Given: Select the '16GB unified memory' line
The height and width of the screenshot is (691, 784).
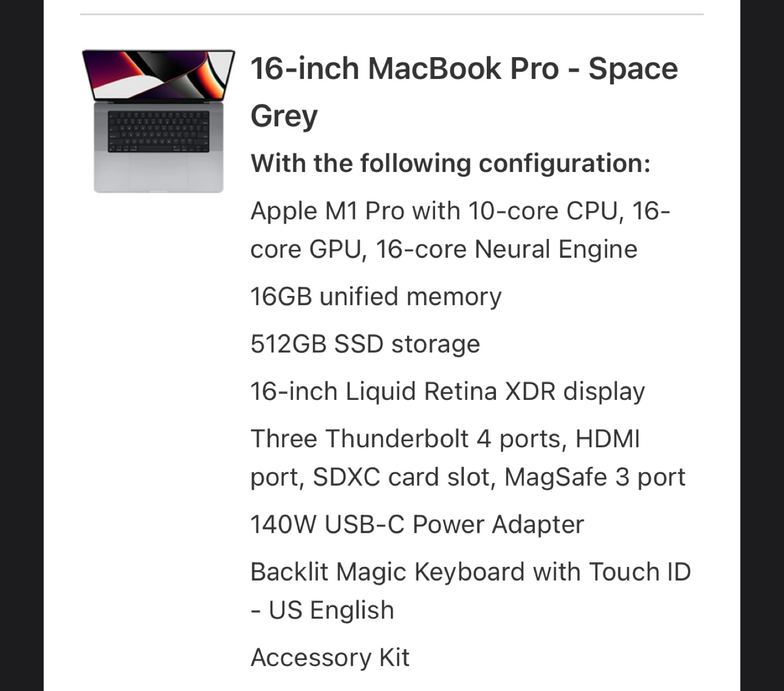Looking at the screenshot, I should pyautogui.click(x=376, y=297).
